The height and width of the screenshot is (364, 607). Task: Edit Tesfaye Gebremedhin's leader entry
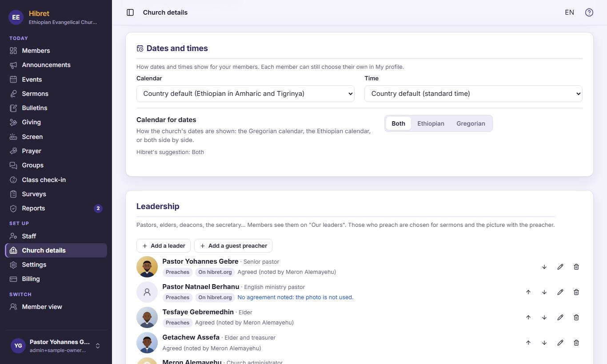click(560, 317)
